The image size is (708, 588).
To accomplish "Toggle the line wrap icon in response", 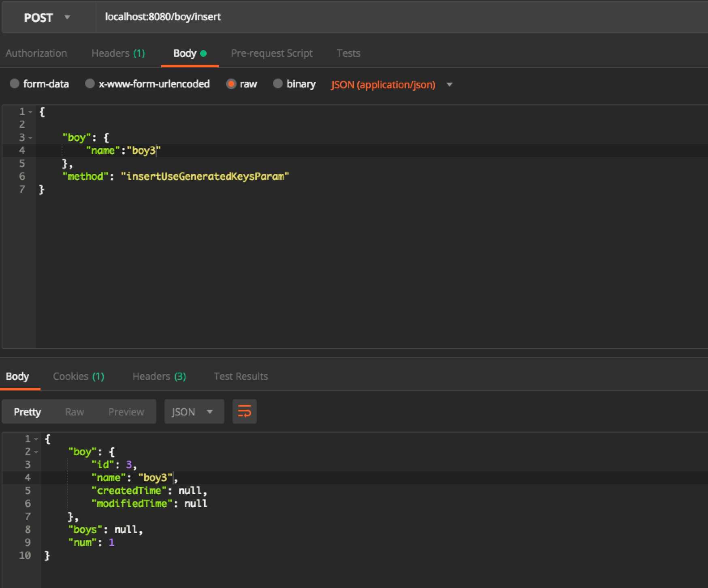I will pos(244,412).
